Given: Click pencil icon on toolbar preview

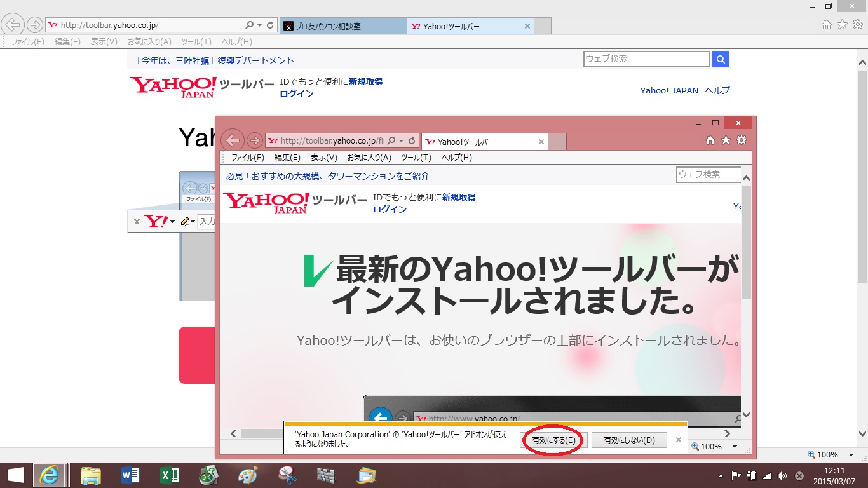Looking at the screenshot, I should tap(185, 221).
